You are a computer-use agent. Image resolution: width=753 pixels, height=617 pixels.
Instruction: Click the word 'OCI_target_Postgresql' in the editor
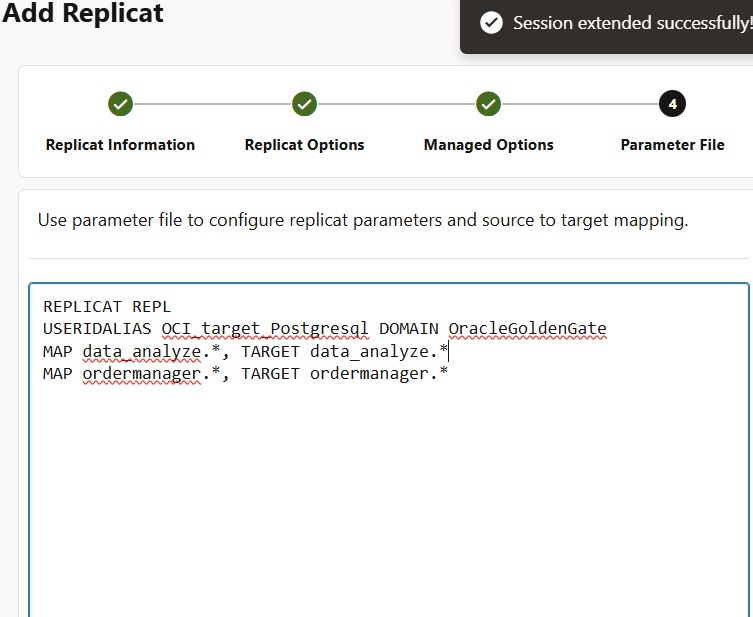click(x=265, y=329)
